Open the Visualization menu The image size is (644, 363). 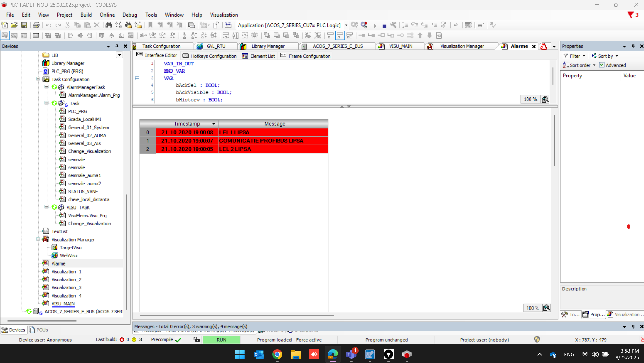point(224,15)
